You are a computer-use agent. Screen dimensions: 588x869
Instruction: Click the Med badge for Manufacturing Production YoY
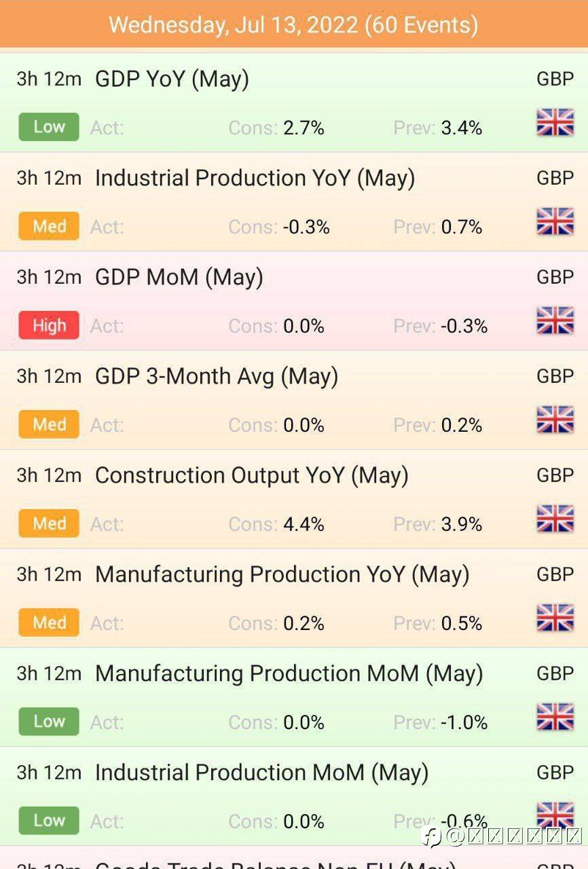pyautogui.click(x=49, y=623)
